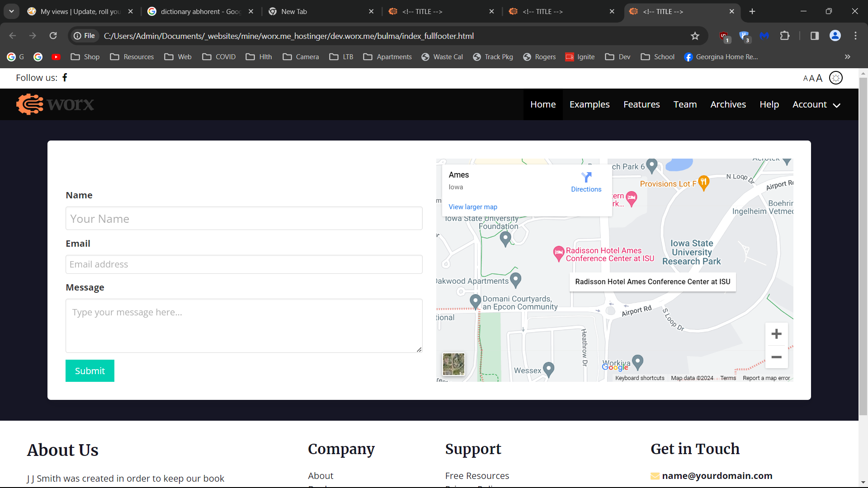Screen dimensions: 868x488
Task: Click the Facebook icon next to Follow us
Action: coord(65,78)
